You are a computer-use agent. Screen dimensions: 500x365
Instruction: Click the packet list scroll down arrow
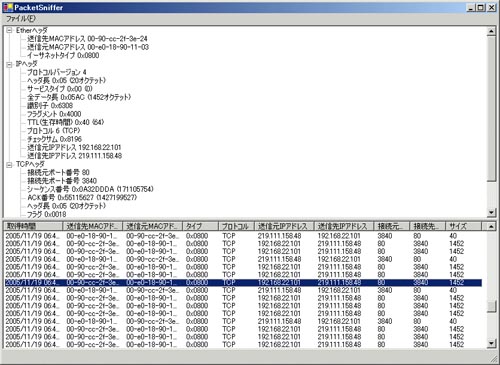tap(491, 343)
